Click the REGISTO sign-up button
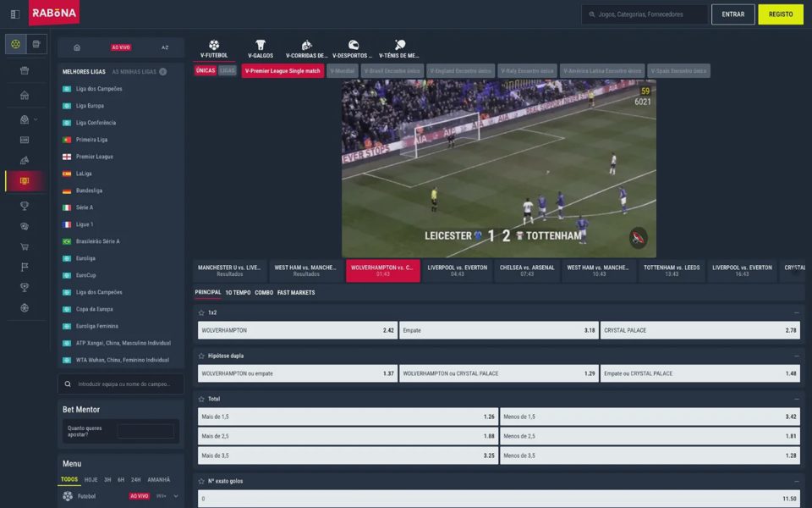The height and width of the screenshot is (508, 812). pos(781,14)
